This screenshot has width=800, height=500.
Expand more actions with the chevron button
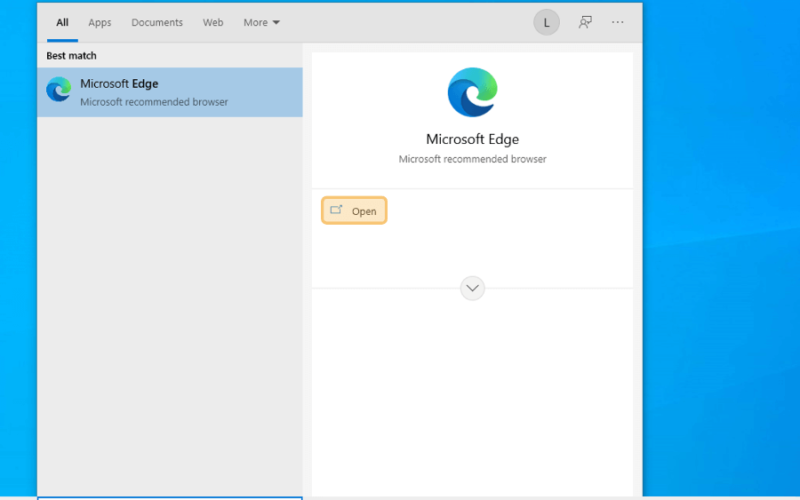(472, 288)
